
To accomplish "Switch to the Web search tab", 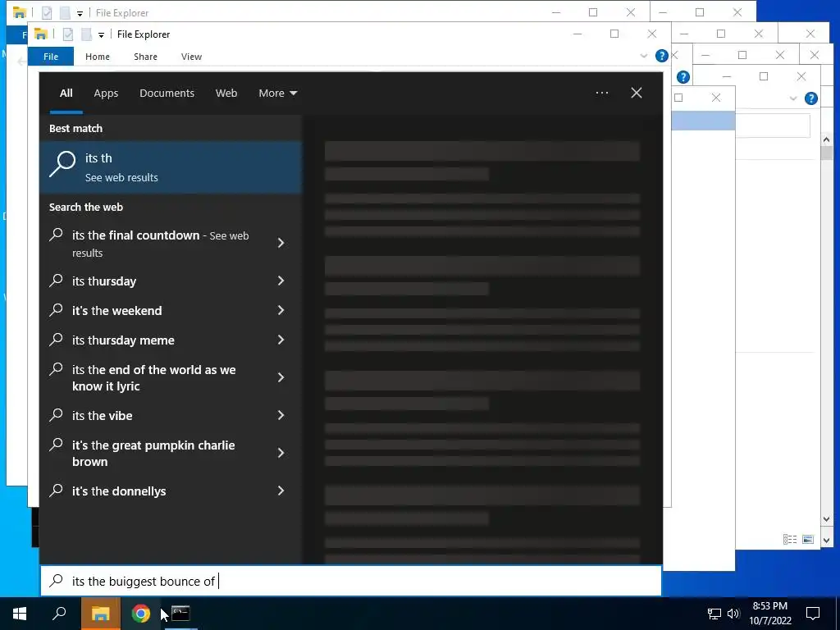I will (226, 94).
